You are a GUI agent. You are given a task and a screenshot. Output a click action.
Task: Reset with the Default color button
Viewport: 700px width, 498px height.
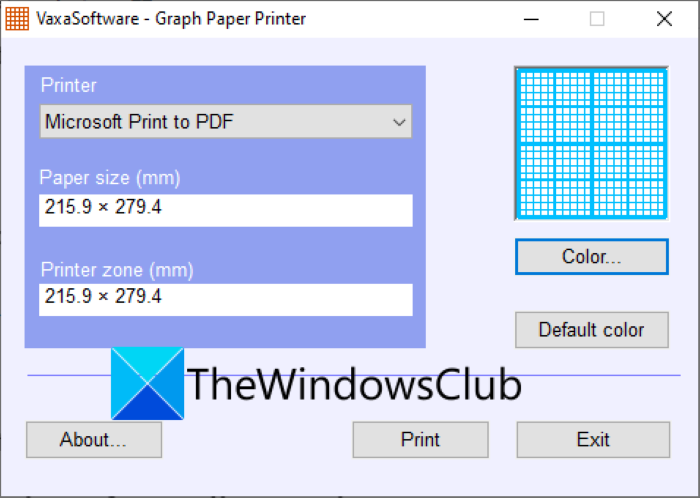[592, 330]
